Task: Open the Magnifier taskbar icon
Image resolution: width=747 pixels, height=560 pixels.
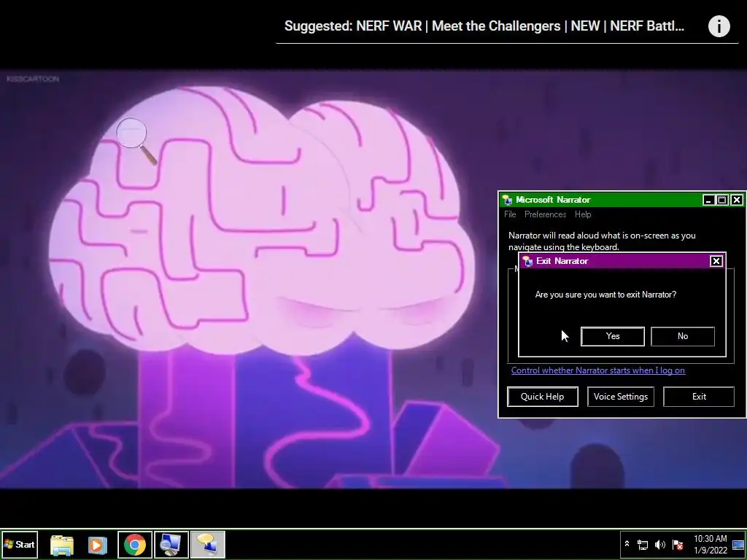Action: (171, 545)
